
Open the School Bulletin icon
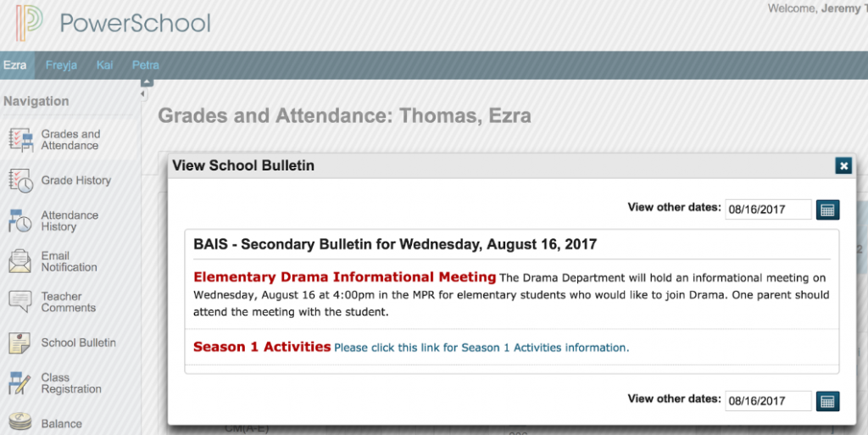(20, 343)
